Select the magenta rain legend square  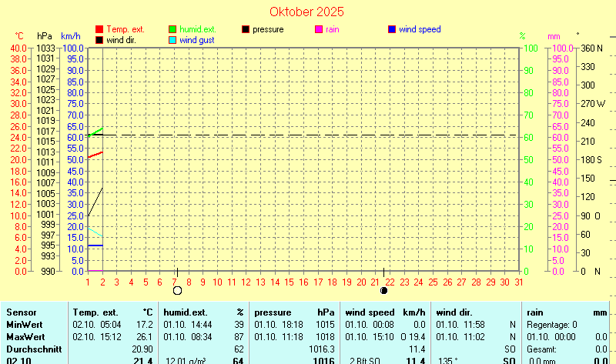pyautogui.click(x=319, y=29)
